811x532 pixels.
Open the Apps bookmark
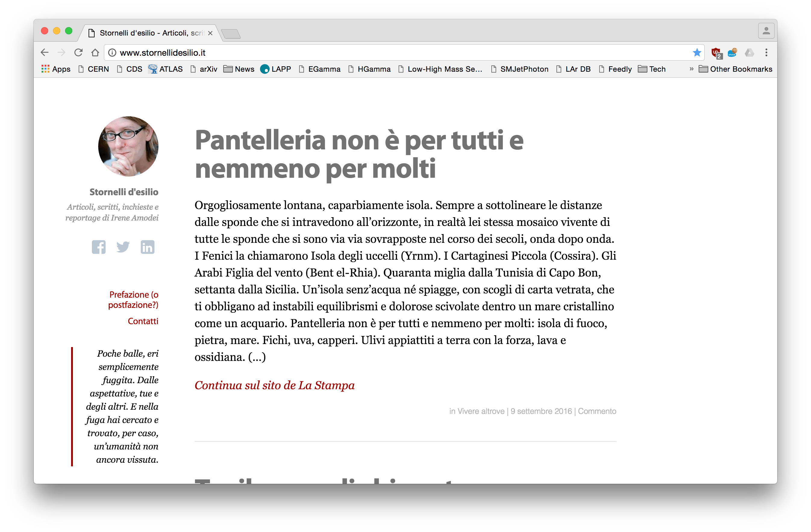[x=56, y=69]
